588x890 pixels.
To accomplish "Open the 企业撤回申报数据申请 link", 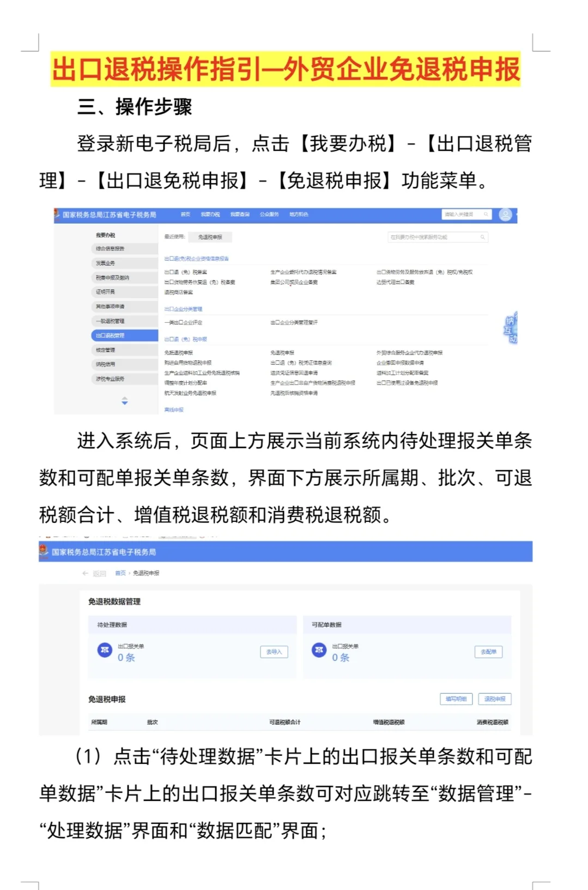I will coord(401,363).
